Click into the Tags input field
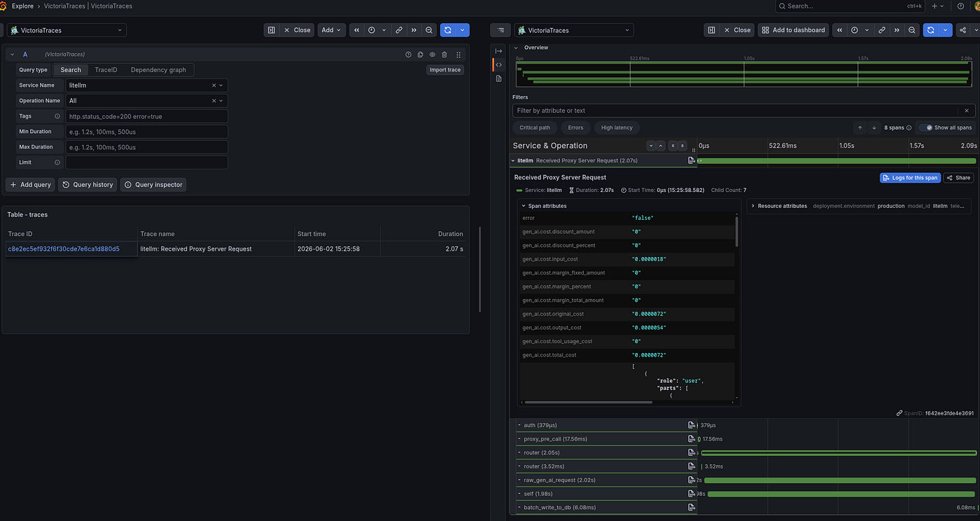 [x=146, y=116]
